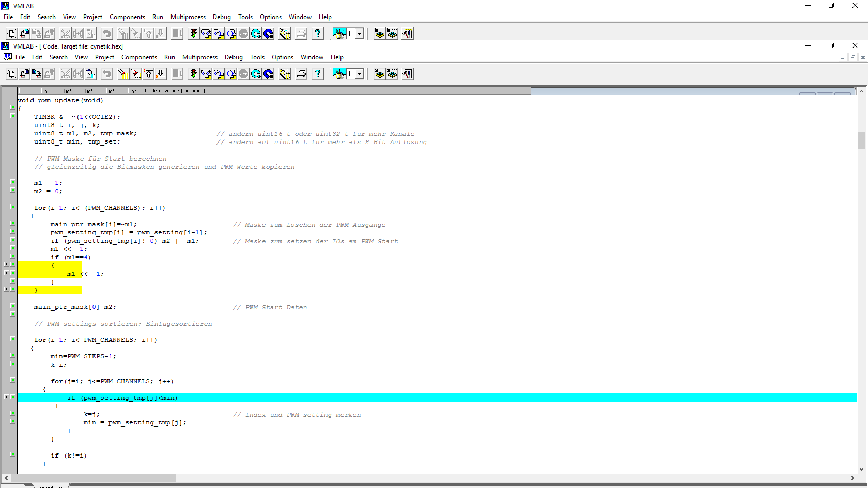Screen dimensions: 868x488
Task: Click the chip icon with solid arrow in the Code window
Action: pos(380,74)
